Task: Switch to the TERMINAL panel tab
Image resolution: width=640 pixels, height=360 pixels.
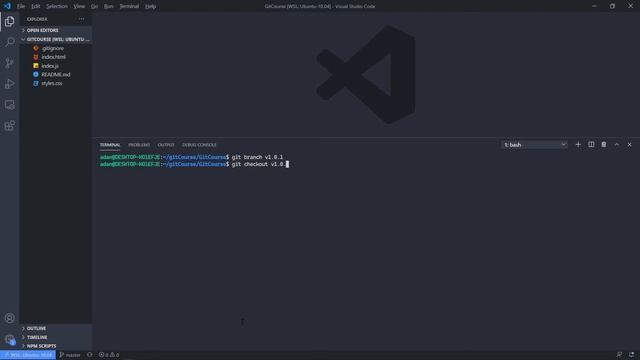Action: [110, 145]
